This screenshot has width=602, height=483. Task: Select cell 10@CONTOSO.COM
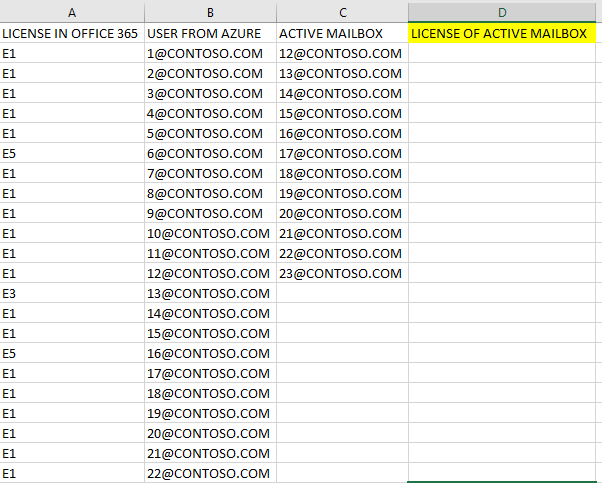click(x=210, y=233)
